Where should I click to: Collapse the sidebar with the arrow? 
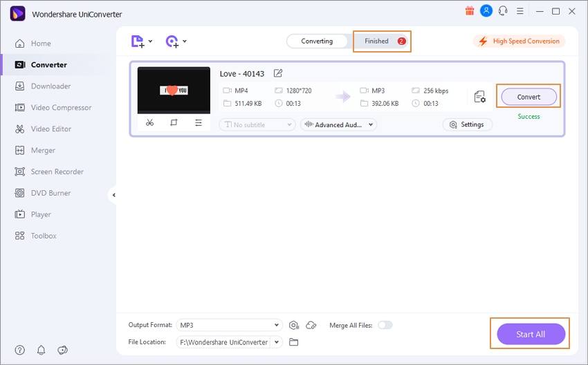click(x=113, y=195)
